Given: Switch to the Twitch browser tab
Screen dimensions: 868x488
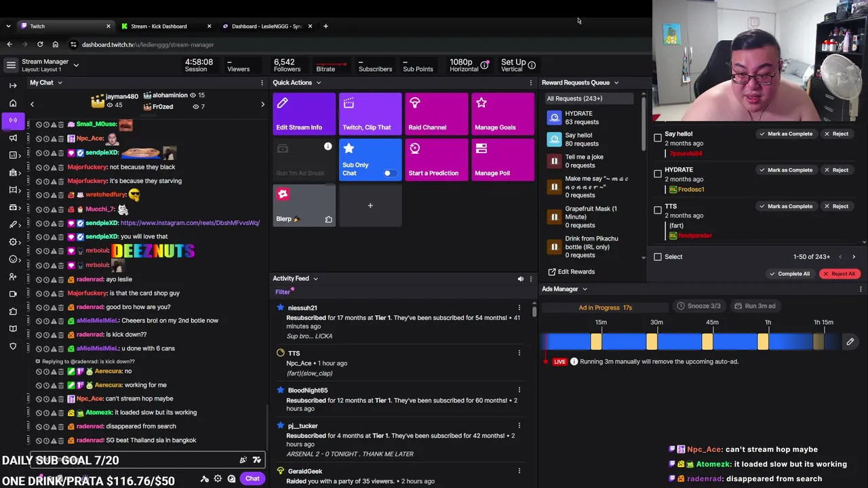Looking at the screenshot, I should [x=65, y=26].
